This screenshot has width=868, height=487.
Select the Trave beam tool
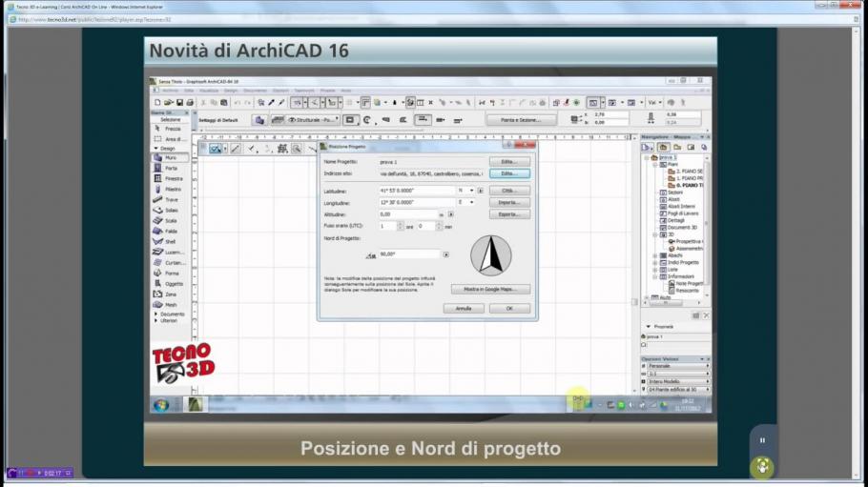point(170,200)
